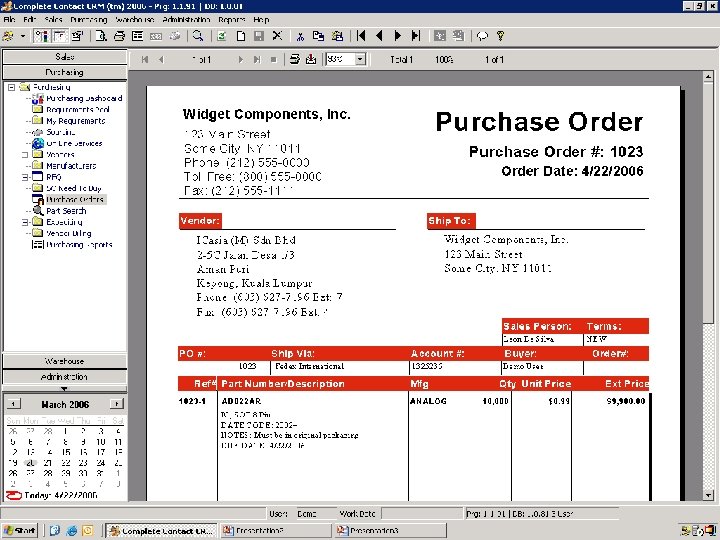Click the stop loading button in report viewer
This screenshot has height=540, width=720.
[x=274, y=60]
